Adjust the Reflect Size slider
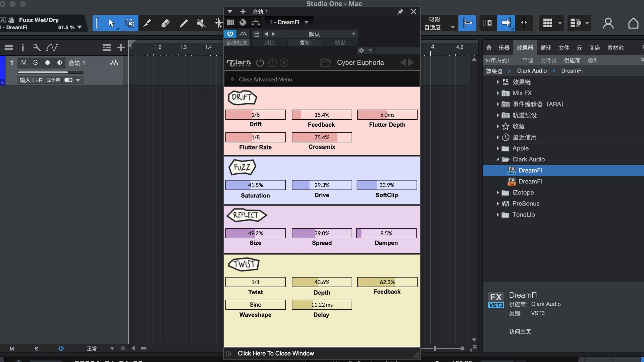Viewport: 644px width, 362px height. point(255,233)
